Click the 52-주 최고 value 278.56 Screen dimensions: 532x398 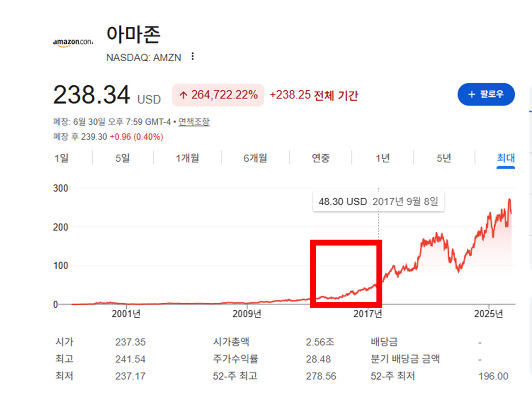coord(321,376)
